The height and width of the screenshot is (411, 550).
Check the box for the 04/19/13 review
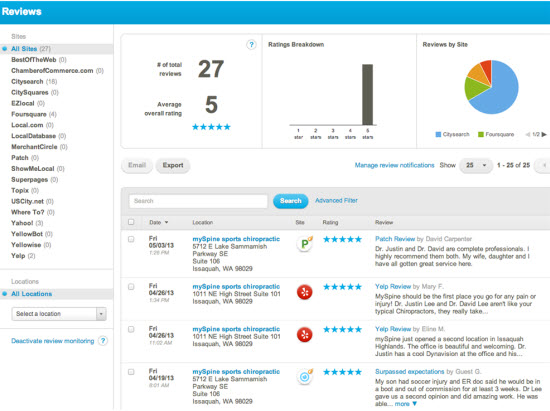coord(131,372)
